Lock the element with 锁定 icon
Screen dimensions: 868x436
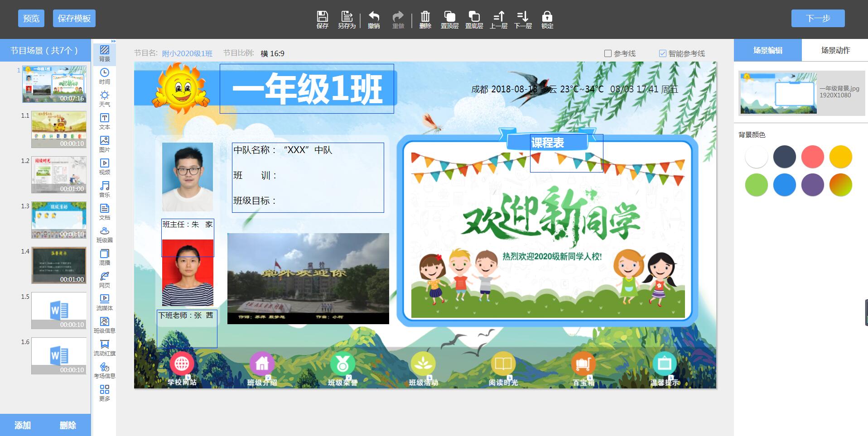coord(547,19)
